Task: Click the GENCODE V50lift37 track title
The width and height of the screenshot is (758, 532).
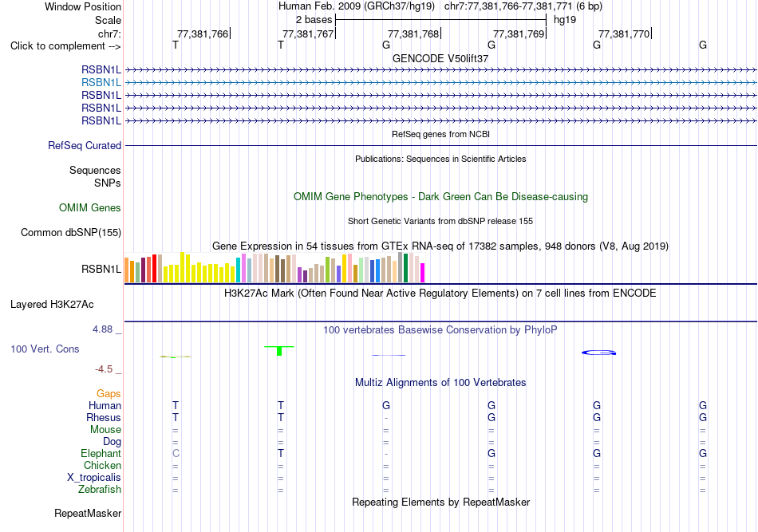Action: tap(440, 58)
